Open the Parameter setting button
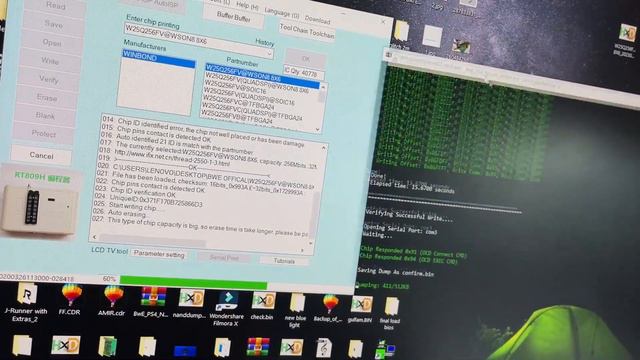640x360 pixels. (x=159, y=254)
